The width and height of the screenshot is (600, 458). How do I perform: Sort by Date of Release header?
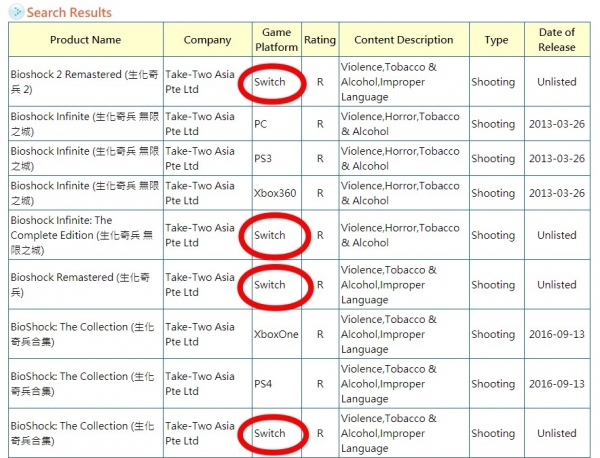coord(556,40)
